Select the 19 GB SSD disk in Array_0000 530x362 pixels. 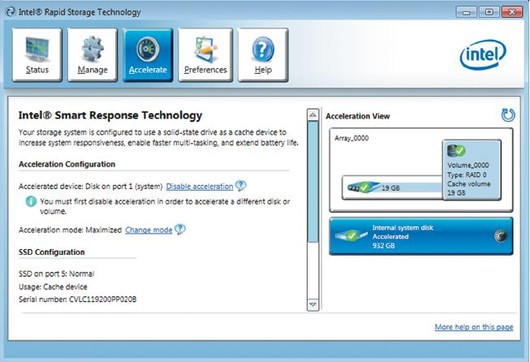pos(392,188)
